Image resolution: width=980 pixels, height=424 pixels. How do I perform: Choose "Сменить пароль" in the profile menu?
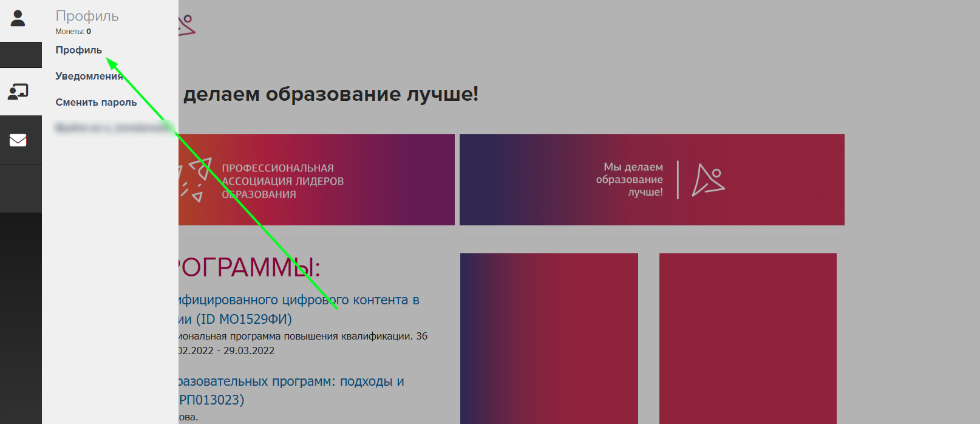coord(96,103)
